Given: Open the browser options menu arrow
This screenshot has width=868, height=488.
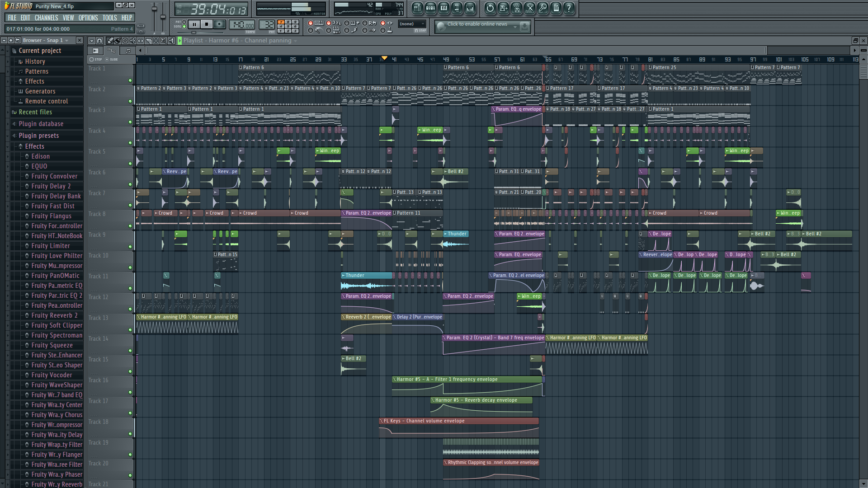Looking at the screenshot, I should tap(4, 40).
